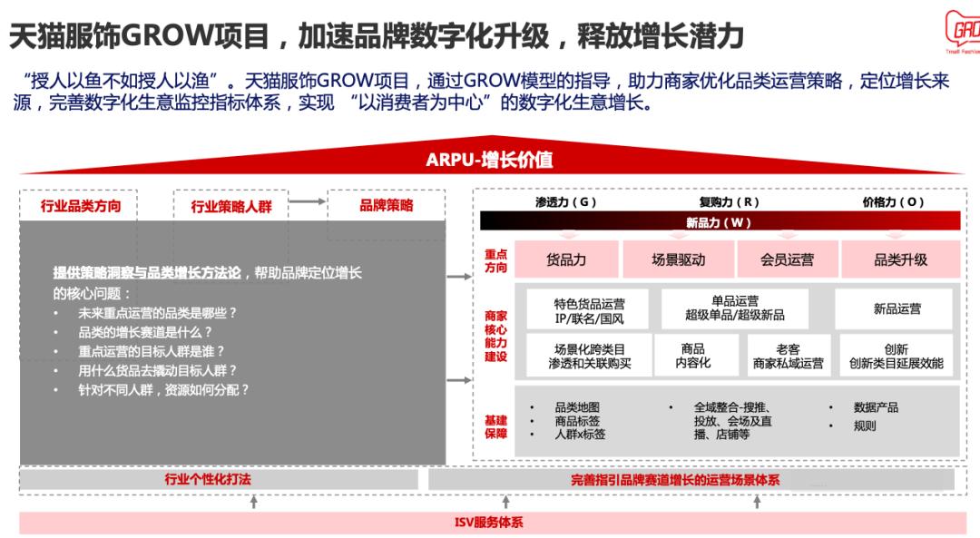Click the 新品力 (W) gradient bar
The image size is (980, 538).
coord(720,222)
